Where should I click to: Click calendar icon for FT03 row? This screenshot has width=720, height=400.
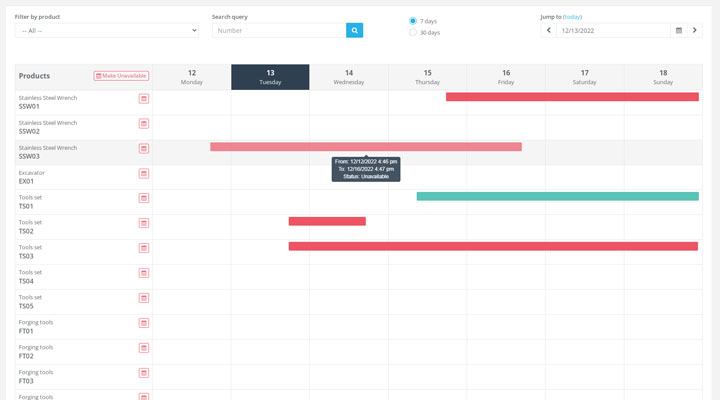144,373
